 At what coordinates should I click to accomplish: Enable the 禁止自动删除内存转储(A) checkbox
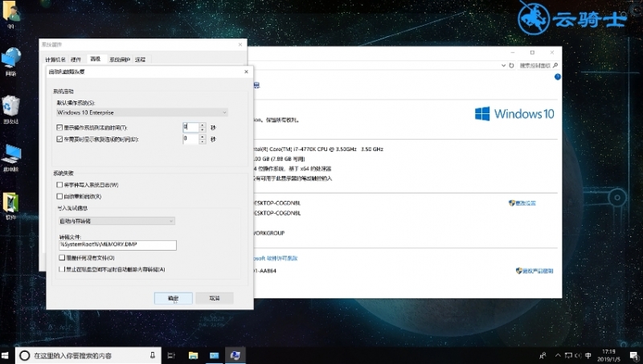62,269
